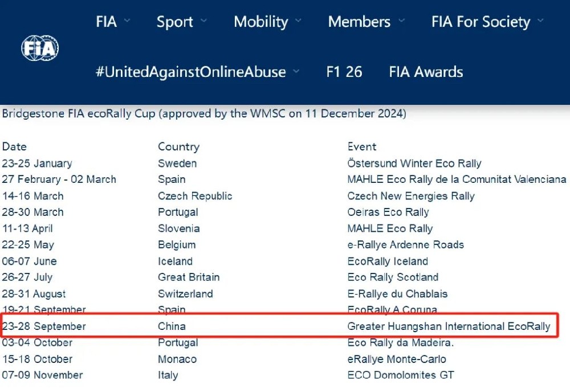This screenshot has height=392, width=570.
Task: Open the Sport menu
Action: coord(174,22)
